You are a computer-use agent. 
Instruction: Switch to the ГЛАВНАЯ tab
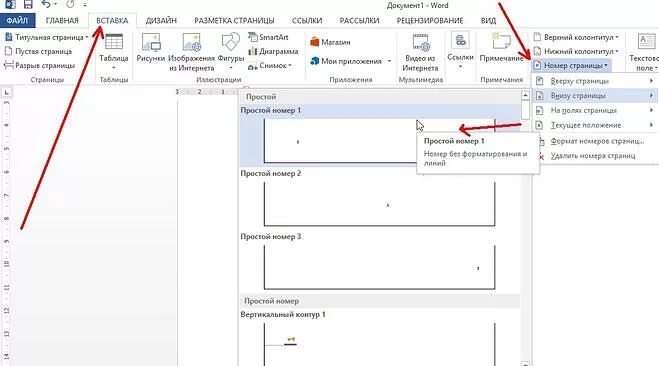tap(62, 20)
